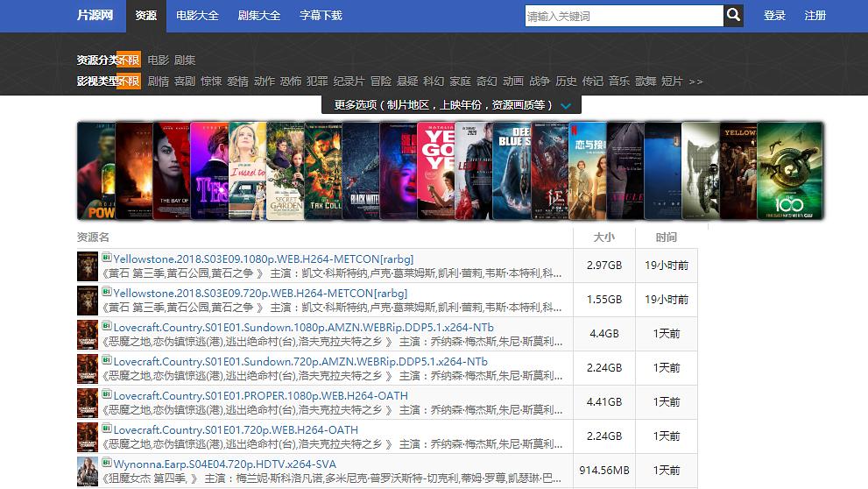Click the 2.97GB size cell

[604, 266]
